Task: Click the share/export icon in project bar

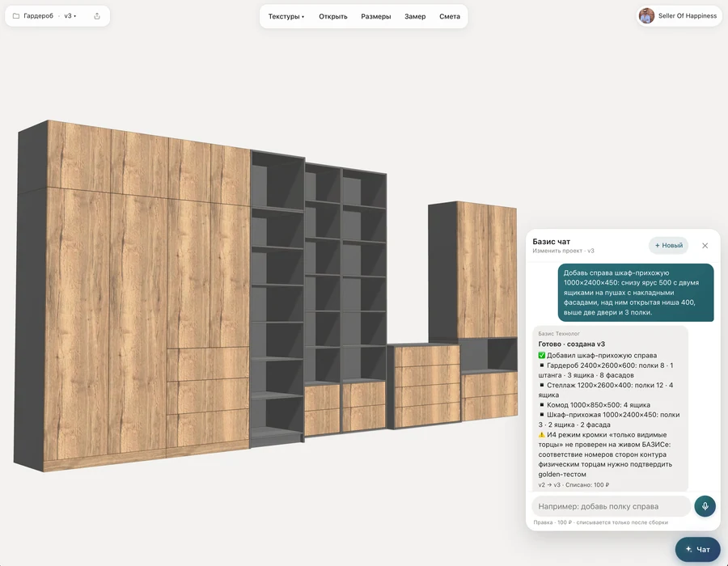Action: (x=97, y=16)
